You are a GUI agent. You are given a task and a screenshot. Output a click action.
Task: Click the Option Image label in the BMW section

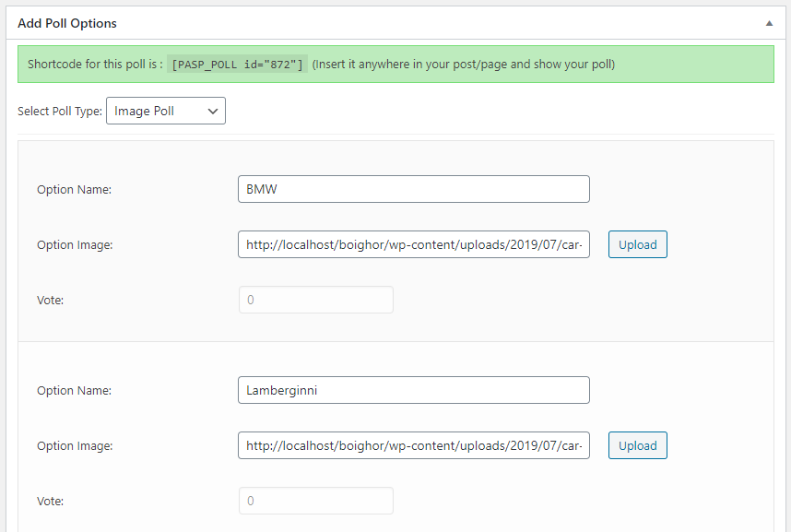click(75, 244)
